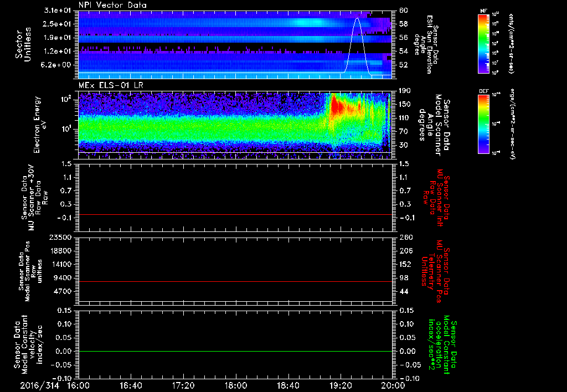
Task: Click the 14100 scanner position tick
Action: [x=62, y=264]
